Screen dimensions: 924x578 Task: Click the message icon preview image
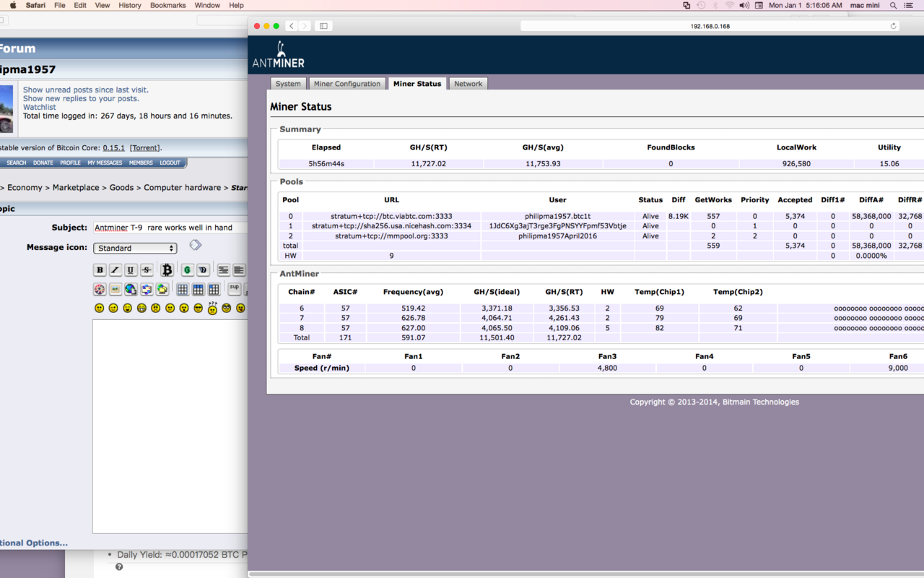click(195, 245)
